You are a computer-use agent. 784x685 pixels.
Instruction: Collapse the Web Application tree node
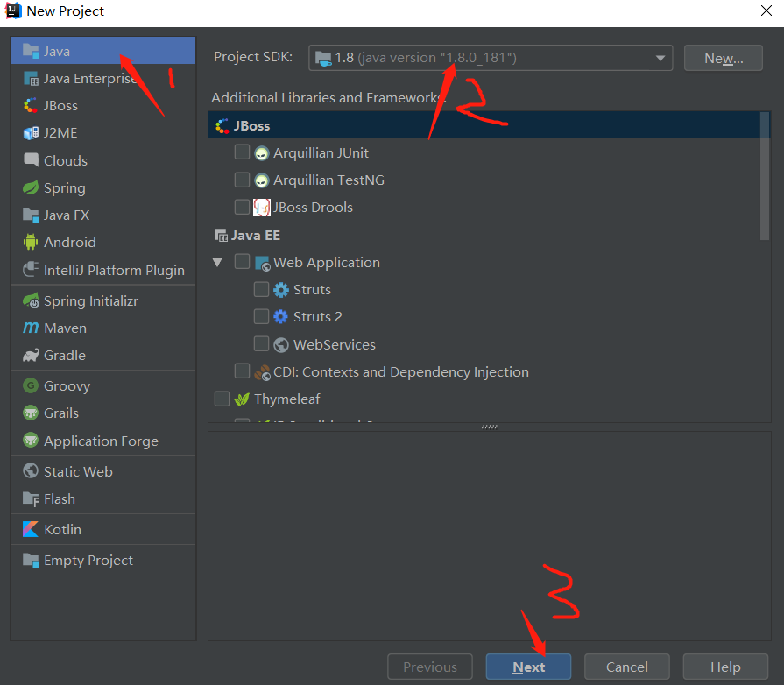pyautogui.click(x=217, y=262)
